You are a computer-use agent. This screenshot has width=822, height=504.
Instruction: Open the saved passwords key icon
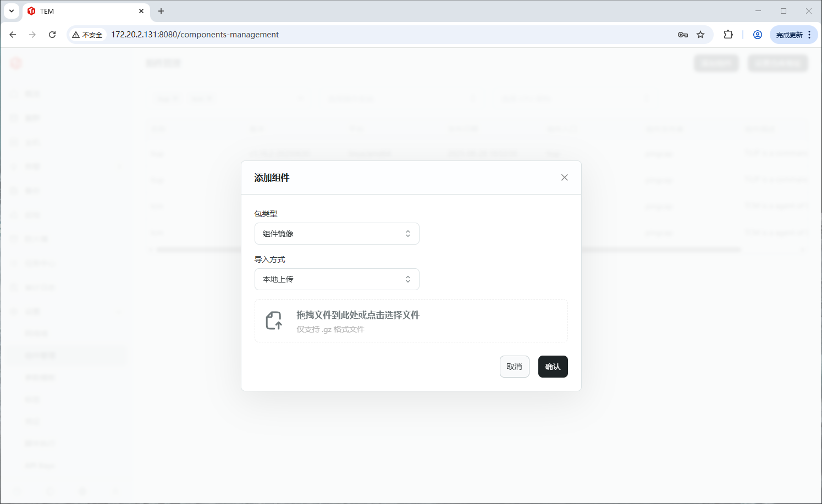coord(683,35)
